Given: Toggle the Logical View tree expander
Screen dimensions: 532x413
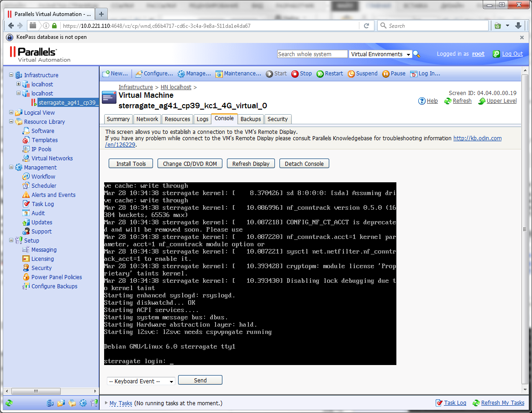Looking at the screenshot, I should 11,112.
